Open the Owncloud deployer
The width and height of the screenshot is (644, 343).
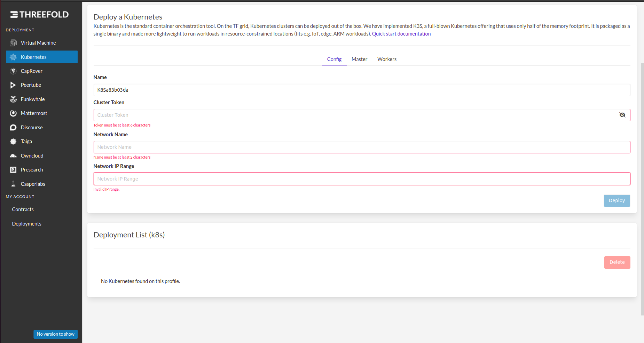point(32,155)
